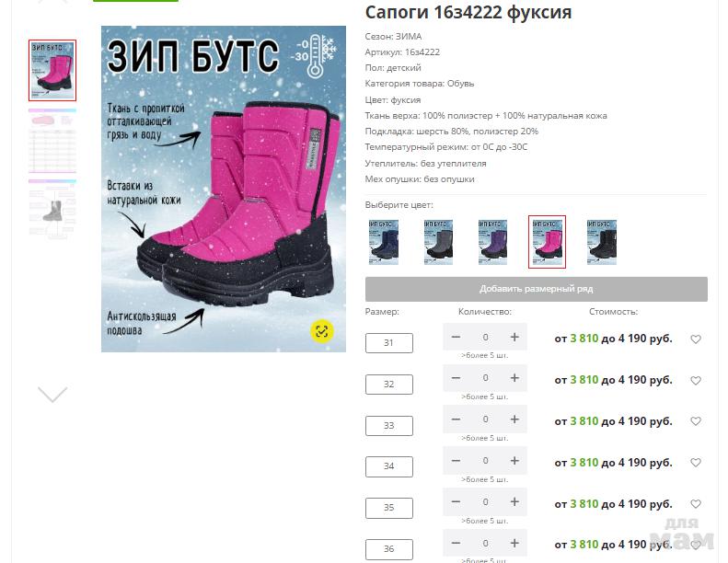This screenshot has height=563, width=728.
Task: Expand thumbnail list with down chevron
Action: click(52, 395)
